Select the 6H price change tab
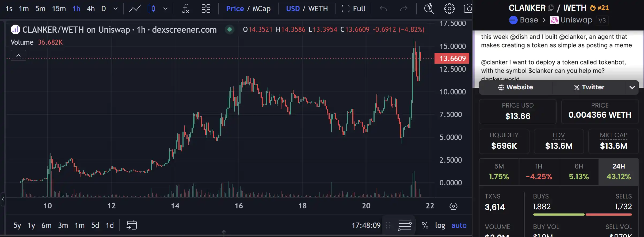 579,171
